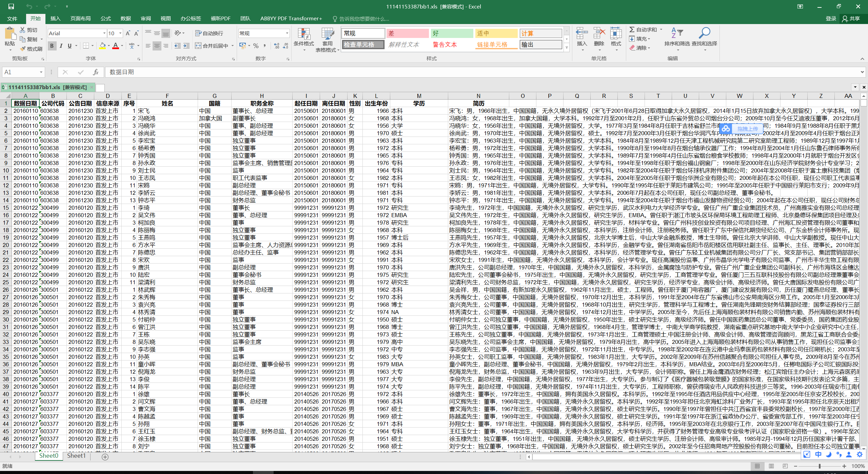868x474 pixels.
Task: Open the number format dropdown
Action: click(287, 33)
